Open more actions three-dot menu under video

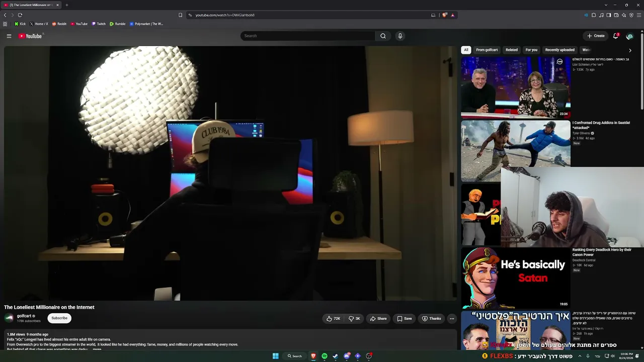(452, 318)
